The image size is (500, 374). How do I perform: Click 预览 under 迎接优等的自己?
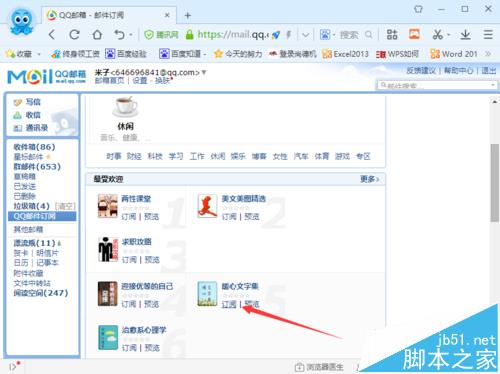(152, 304)
